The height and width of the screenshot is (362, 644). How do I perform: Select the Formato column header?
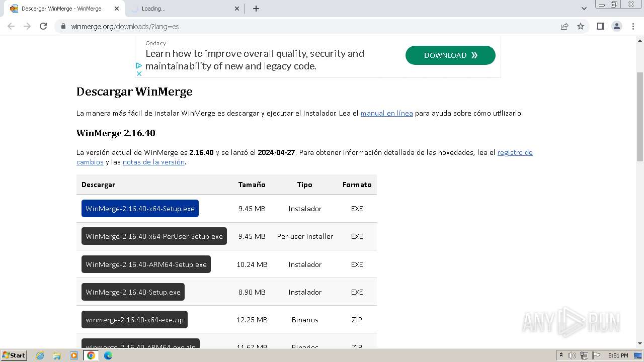[x=357, y=185]
